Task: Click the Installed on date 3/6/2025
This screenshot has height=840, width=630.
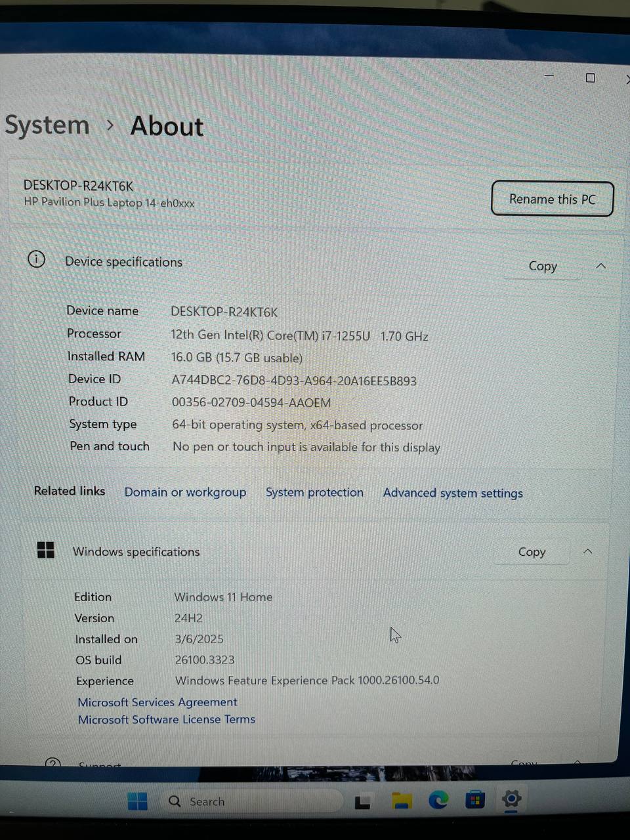Action: click(x=199, y=639)
